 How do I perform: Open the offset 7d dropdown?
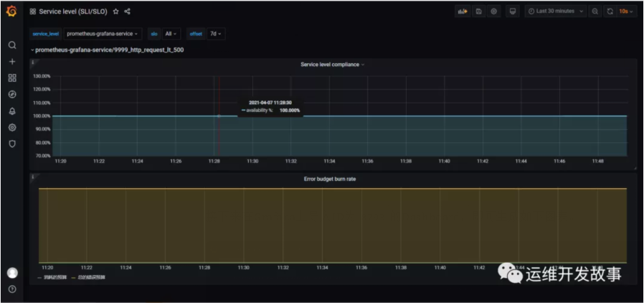(x=215, y=34)
